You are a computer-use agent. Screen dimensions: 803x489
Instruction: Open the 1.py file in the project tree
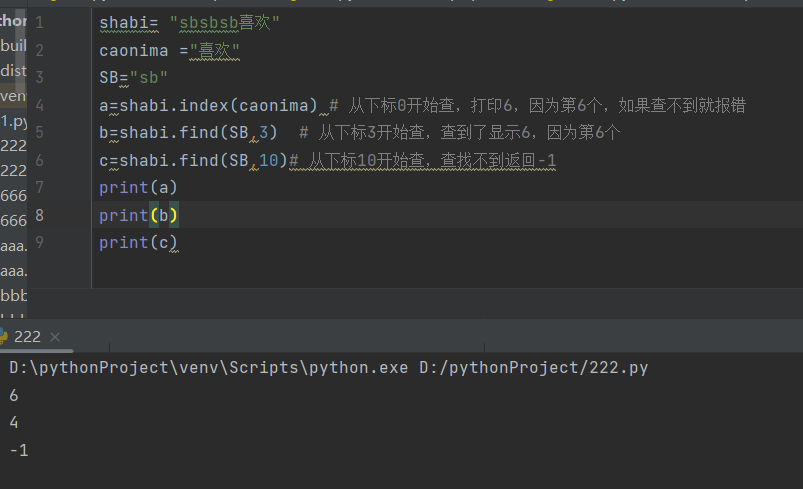13,121
